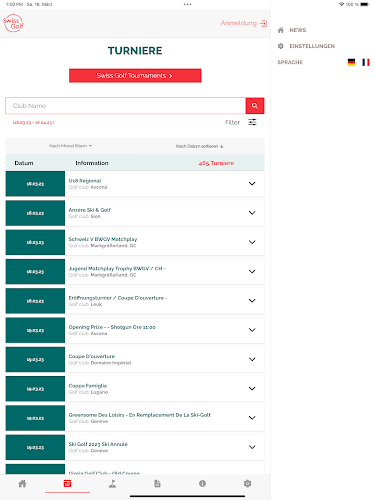The height and width of the screenshot is (500, 375).
Task: Open the settings gear in bottom bar
Action: pos(247,484)
